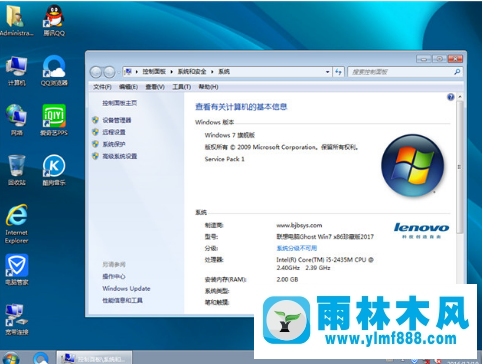This screenshot has height=364, width=482.
Task: Open the 帮助(H) menu
Action: tap(208, 87)
